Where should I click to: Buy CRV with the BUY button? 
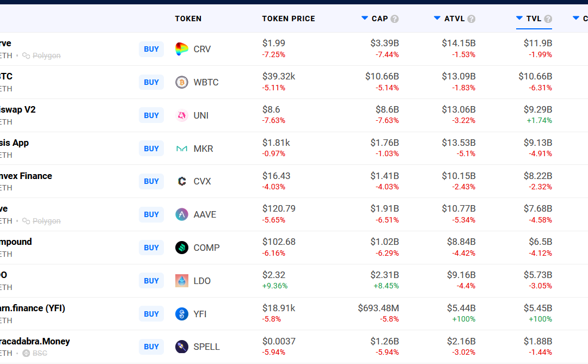click(151, 49)
